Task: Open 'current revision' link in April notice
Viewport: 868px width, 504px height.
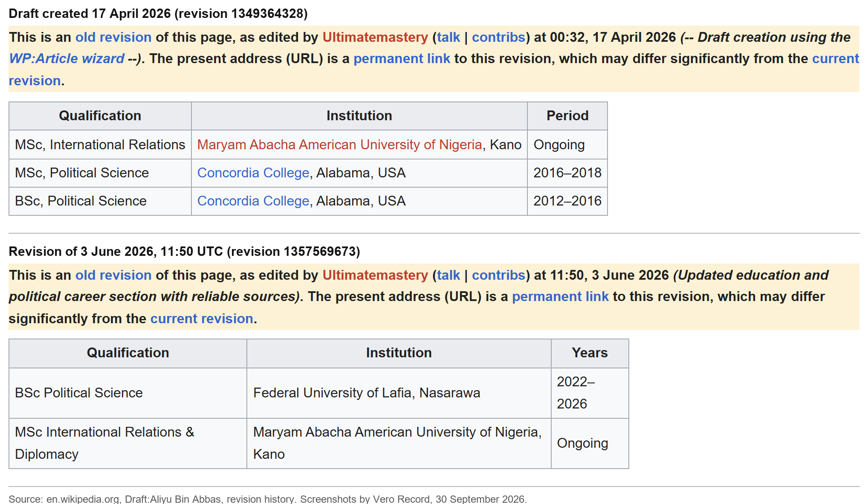Action: point(836,58)
